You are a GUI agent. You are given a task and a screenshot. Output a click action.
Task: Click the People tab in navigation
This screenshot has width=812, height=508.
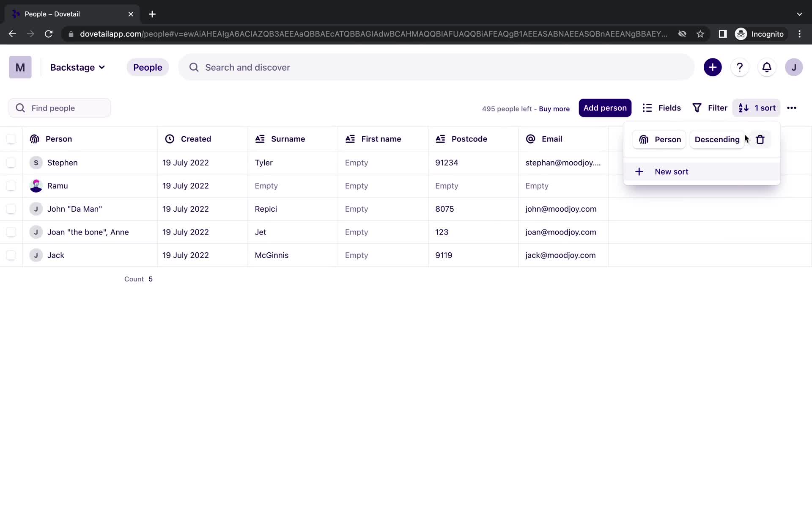(147, 67)
